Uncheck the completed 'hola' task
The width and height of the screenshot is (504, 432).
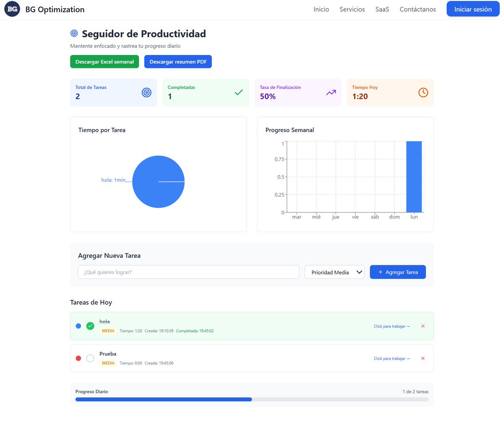click(90, 326)
